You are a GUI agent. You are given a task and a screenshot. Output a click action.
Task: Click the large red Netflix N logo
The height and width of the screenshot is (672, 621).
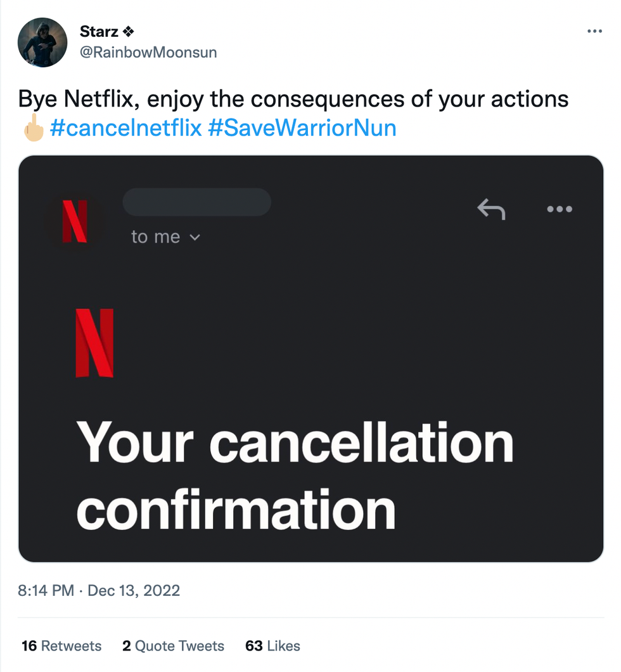[94, 343]
